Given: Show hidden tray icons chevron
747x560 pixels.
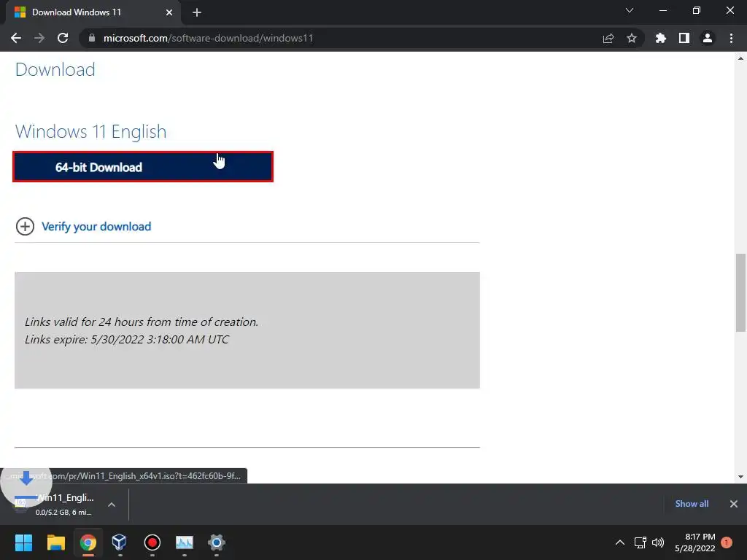Looking at the screenshot, I should click(x=620, y=542).
